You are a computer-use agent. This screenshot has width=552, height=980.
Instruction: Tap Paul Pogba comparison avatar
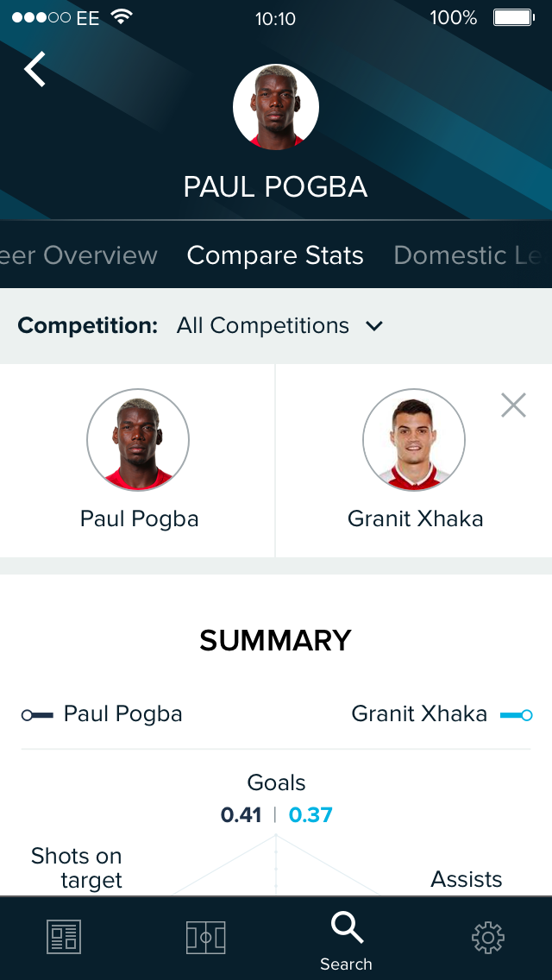138,440
